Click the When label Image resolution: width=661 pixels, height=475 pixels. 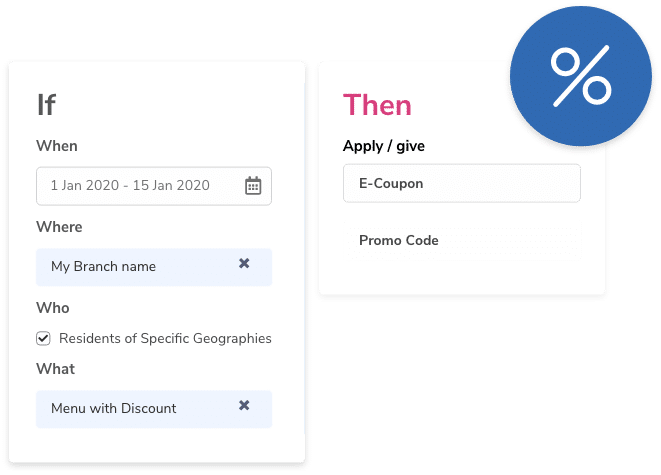point(57,146)
